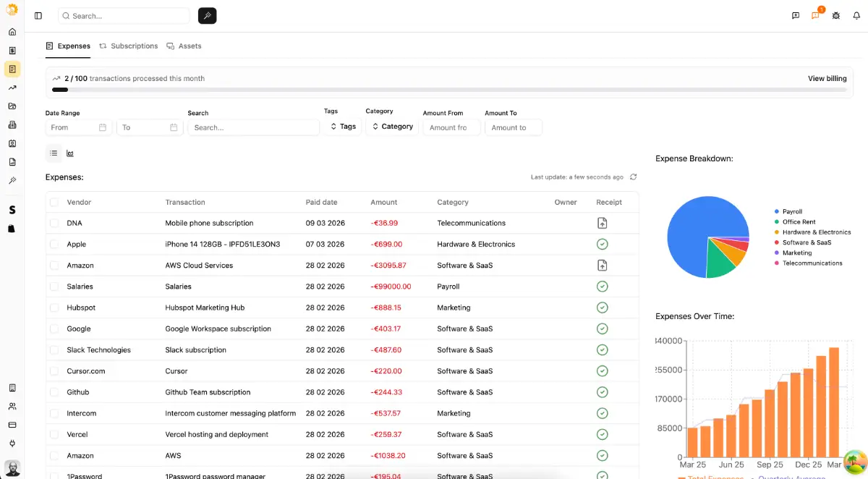Tick the Hubspot row checkbox

coord(54,308)
